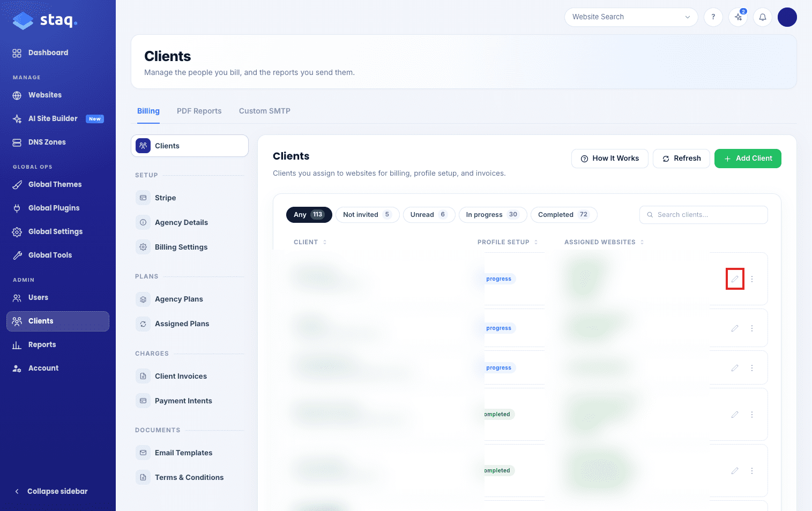Open Global Plugins
This screenshot has width=812, height=511.
(x=54, y=208)
